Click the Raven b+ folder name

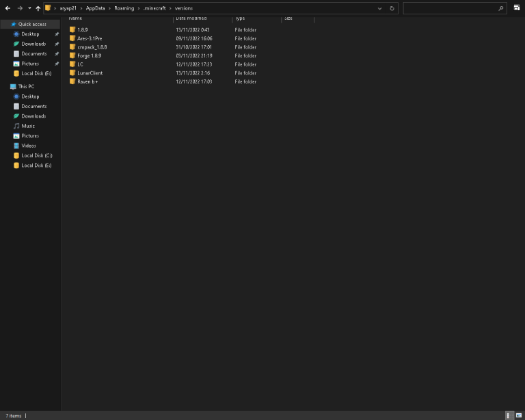[87, 81]
